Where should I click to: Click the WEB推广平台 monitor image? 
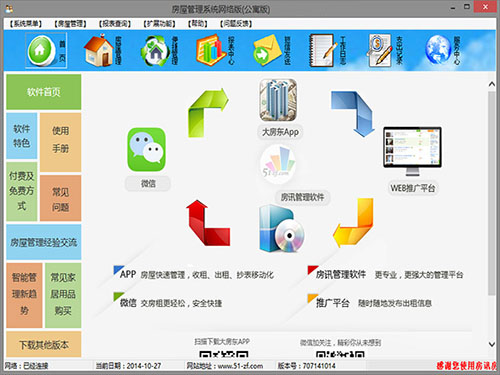[x=412, y=151]
